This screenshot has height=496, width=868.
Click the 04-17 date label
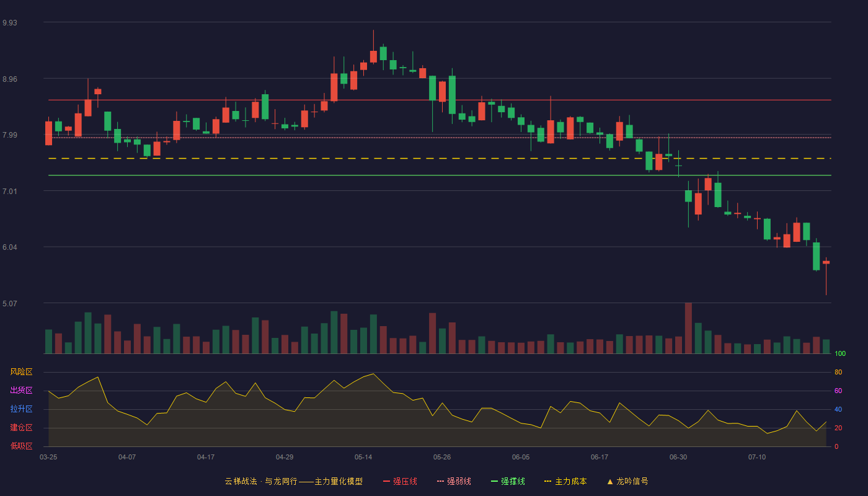206,457
